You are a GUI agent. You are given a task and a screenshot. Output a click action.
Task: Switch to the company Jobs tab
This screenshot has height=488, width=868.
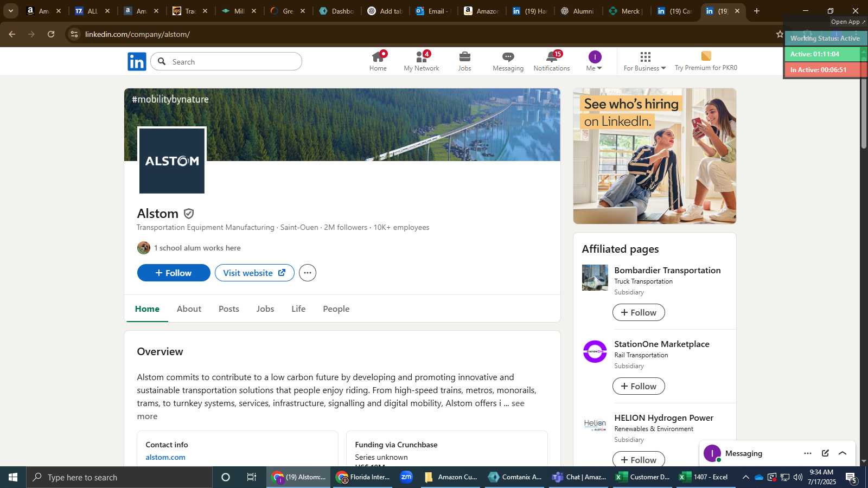point(265,309)
